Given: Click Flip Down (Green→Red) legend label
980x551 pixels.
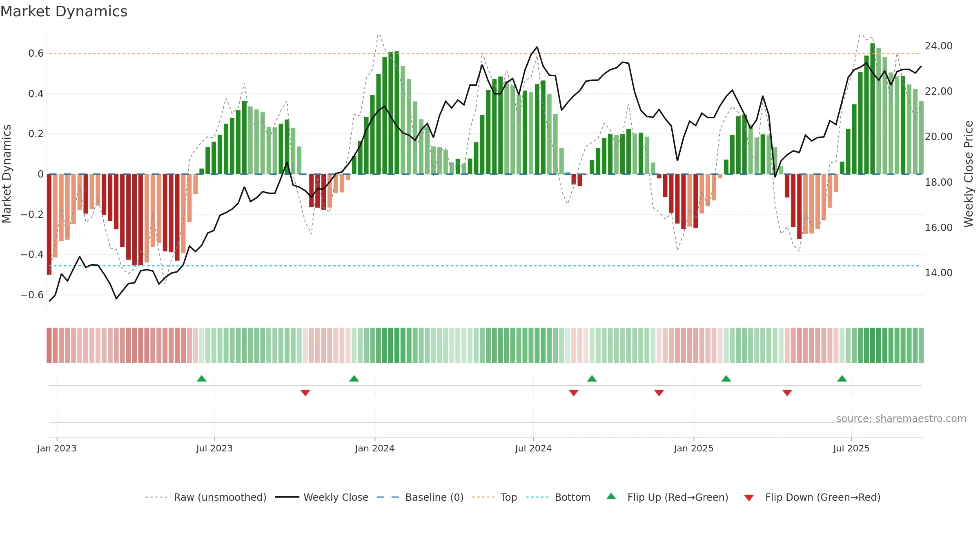Looking at the screenshot, I should (823, 497).
